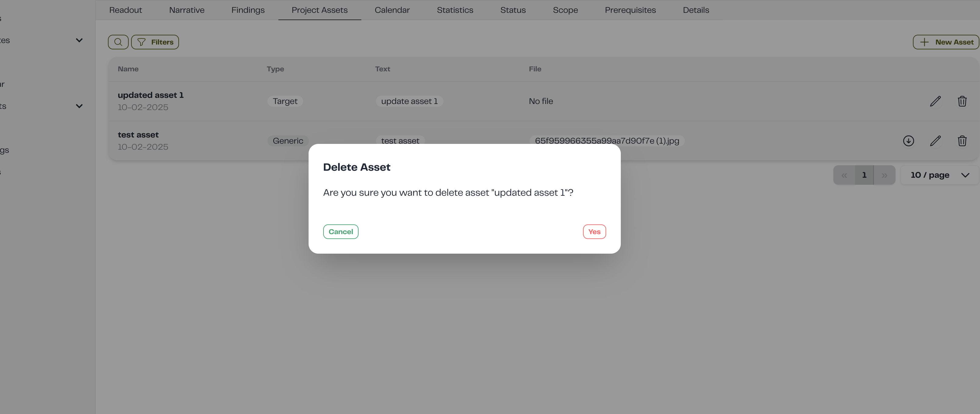This screenshot has height=414, width=980.
Task: Click the 65f959966355a99aa7d90f7e (1).jpg file tag
Action: tap(607, 141)
